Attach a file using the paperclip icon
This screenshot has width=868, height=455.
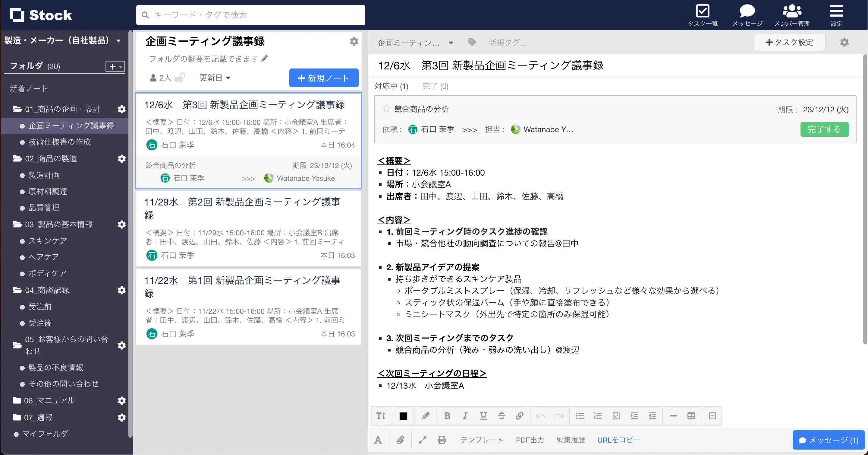click(401, 440)
